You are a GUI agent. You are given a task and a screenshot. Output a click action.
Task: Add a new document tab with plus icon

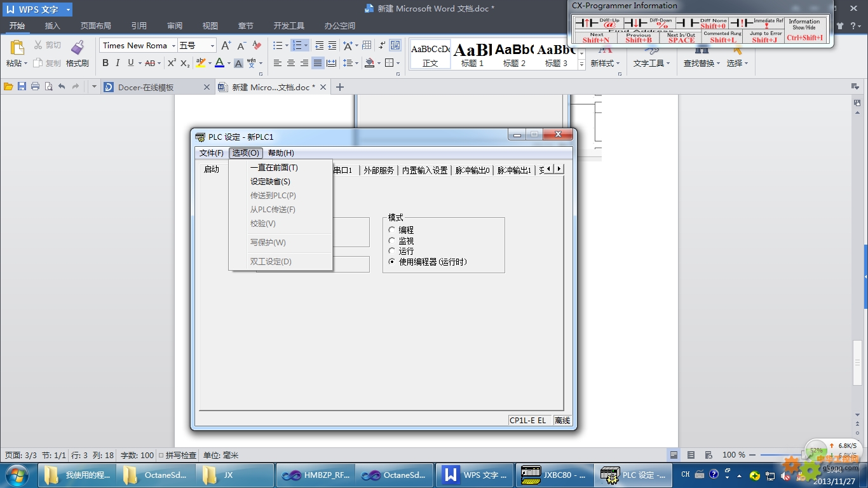point(340,87)
